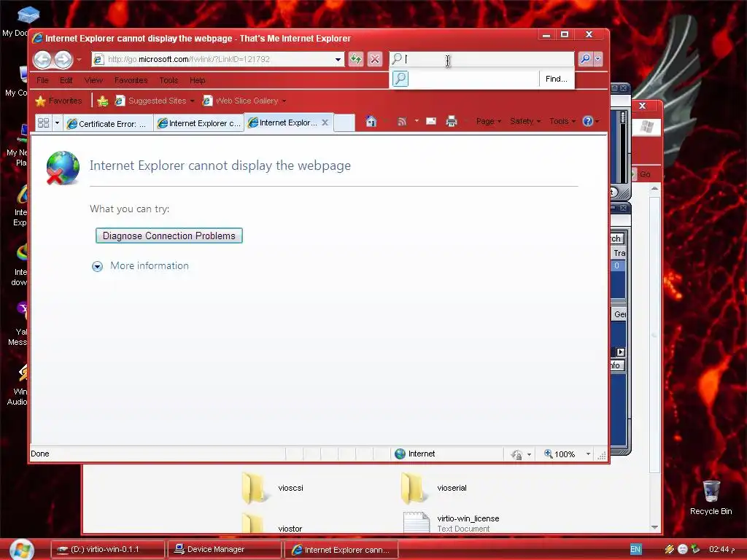Click the Find... option
The width and height of the screenshot is (747, 560).
(x=557, y=79)
